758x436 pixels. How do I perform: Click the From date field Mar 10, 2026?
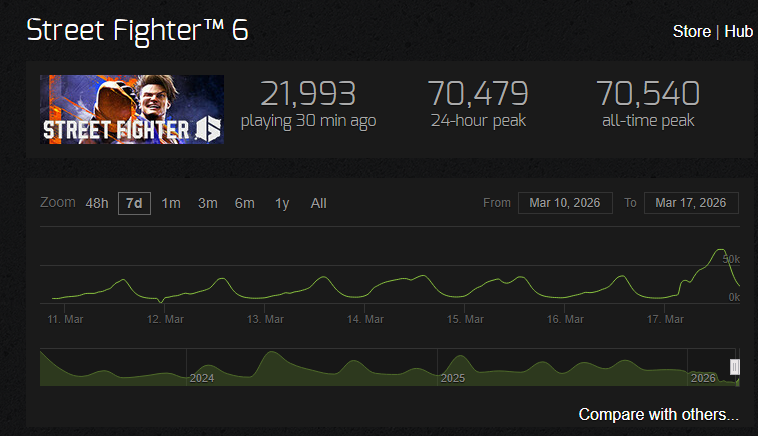pyautogui.click(x=565, y=203)
